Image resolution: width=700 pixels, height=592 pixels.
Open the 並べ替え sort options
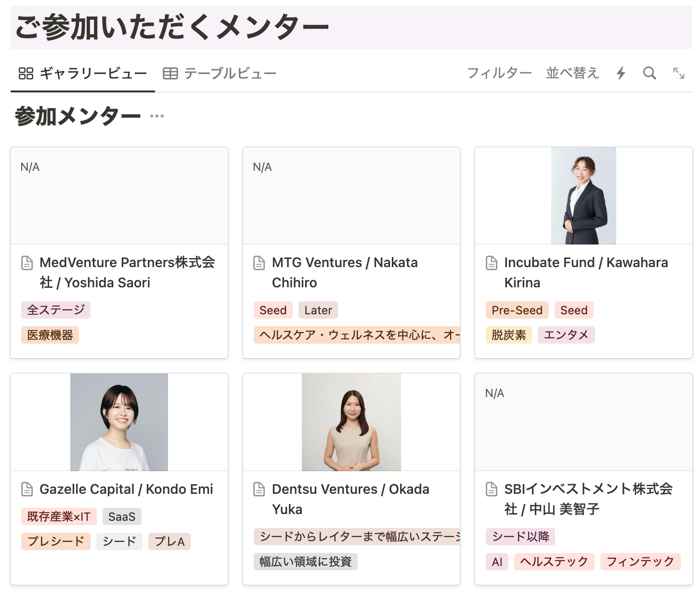pos(572,73)
